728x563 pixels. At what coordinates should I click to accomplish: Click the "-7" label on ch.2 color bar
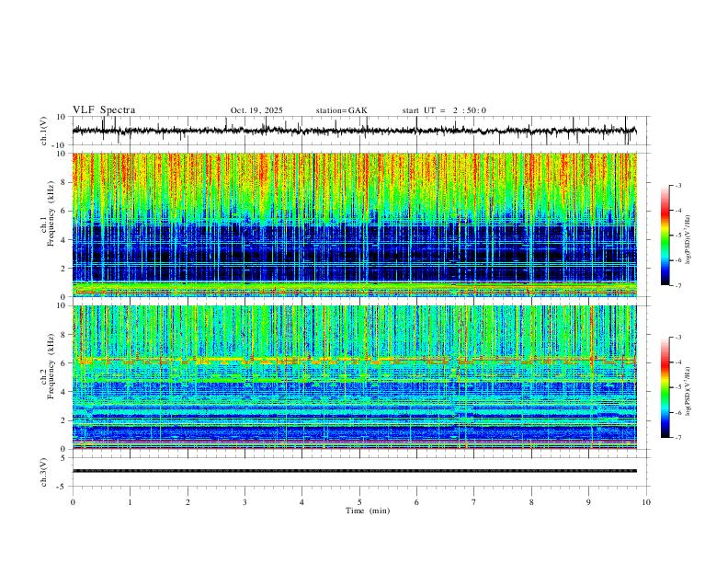point(677,437)
